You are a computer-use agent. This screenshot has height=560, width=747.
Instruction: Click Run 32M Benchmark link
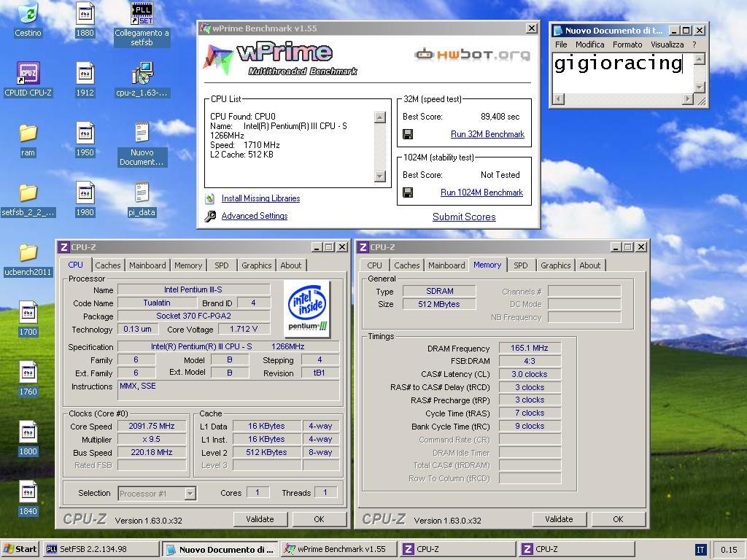[487, 134]
